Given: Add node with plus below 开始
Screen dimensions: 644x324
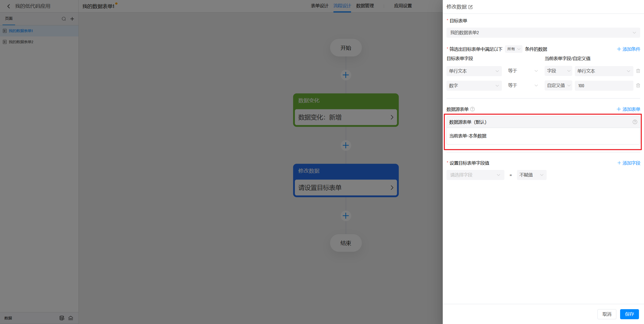Looking at the screenshot, I should [x=346, y=75].
